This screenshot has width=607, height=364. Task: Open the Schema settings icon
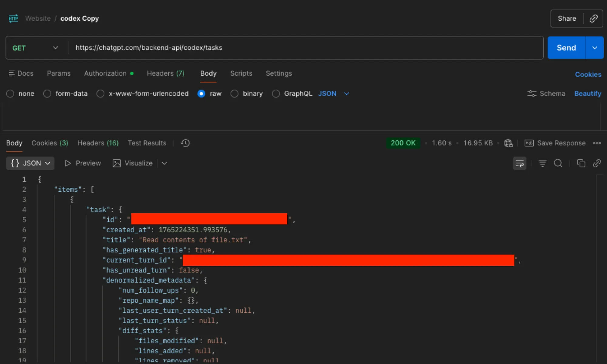pos(532,93)
